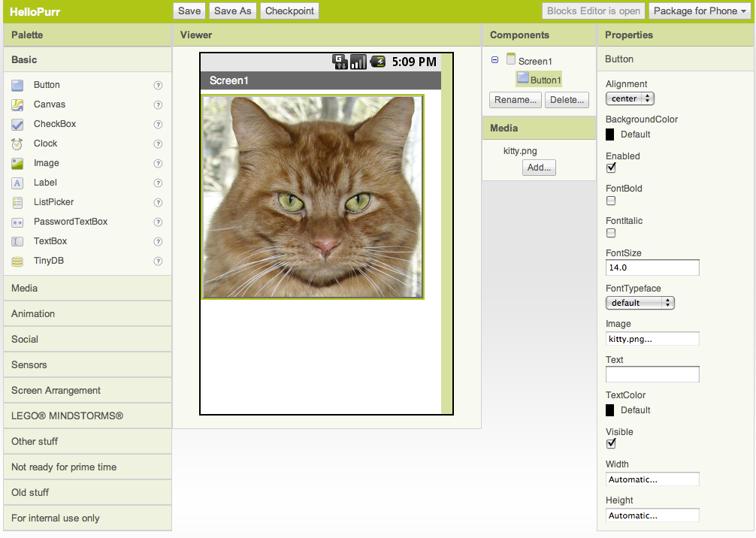Select the TextBox component icon in the palette

[17, 241]
